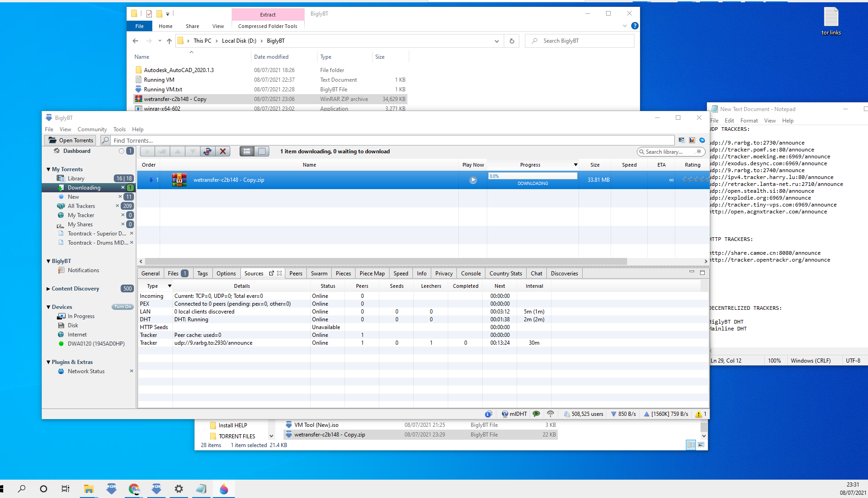Switch to the Peers tab

pos(296,274)
